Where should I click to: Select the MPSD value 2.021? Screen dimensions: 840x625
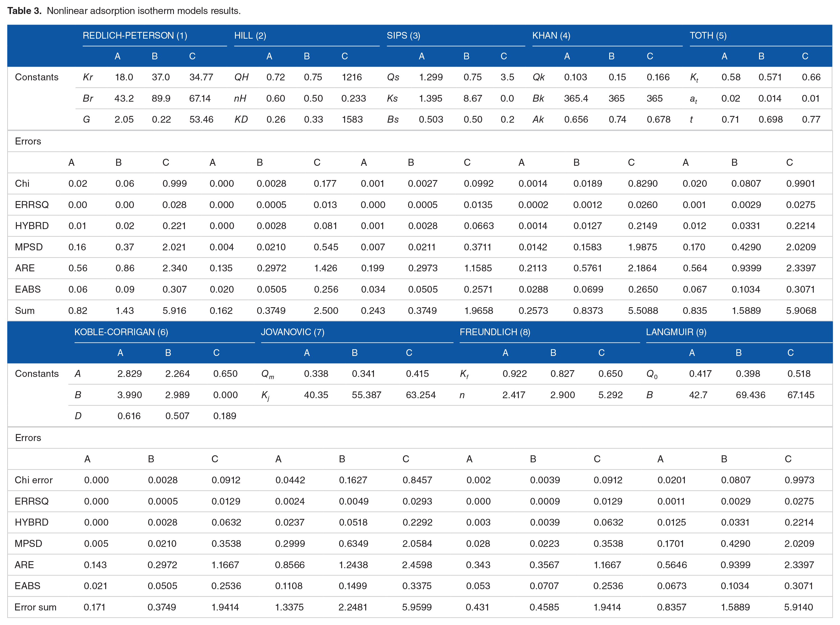(x=174, y=247)
